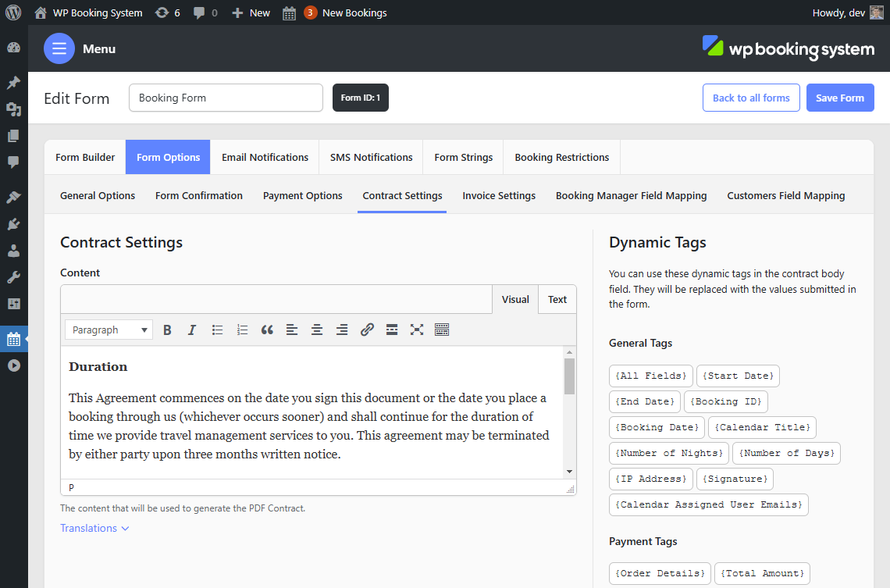The width and height of the screenshot is (890, 588).
Task: Click the updates icon showing 6
Action: (162, 12)
